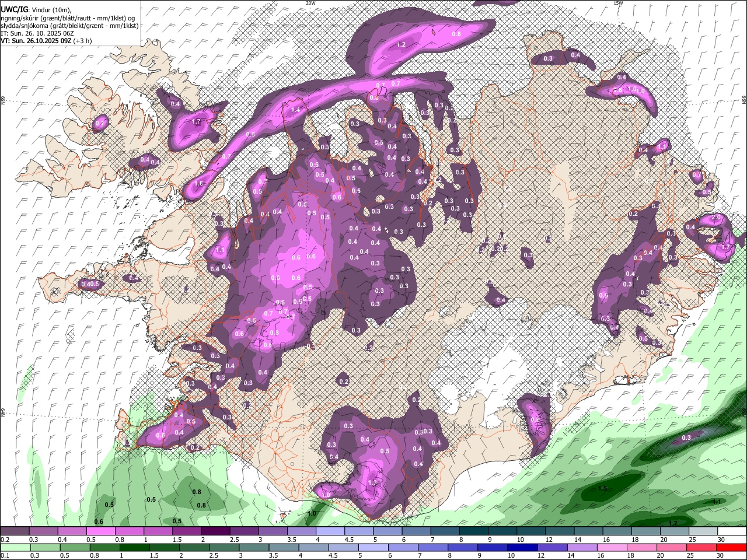Viewport: 747px width, 560px height.
Task: Click '0.1' label under the rain legend
Action: coord(5,555)
